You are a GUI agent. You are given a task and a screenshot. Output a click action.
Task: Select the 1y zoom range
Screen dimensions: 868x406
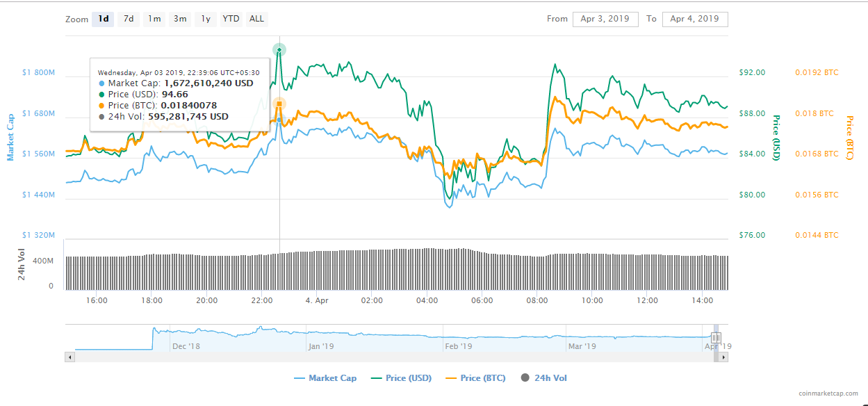coord(206,19)
